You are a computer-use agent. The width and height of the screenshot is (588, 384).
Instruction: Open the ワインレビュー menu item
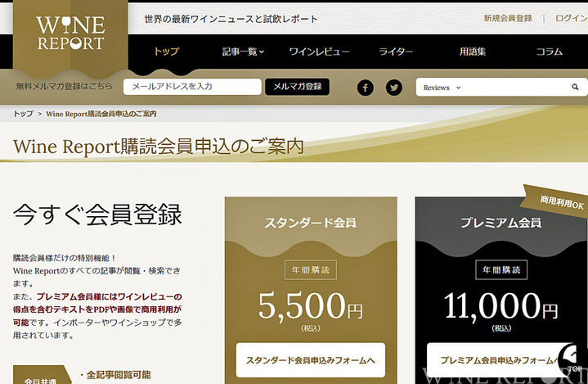click(x=319, y=52)
